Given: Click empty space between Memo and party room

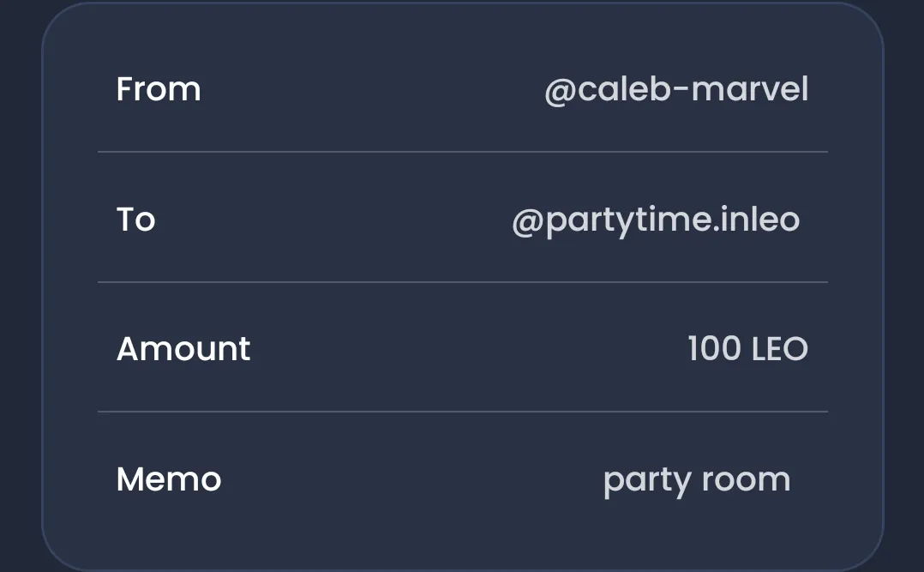Looking at the screenshot, I should pos(412,479).
